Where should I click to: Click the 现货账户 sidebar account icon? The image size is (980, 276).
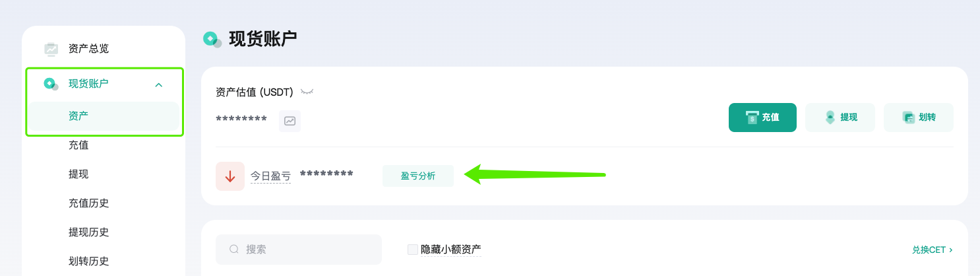coord(51,84)
